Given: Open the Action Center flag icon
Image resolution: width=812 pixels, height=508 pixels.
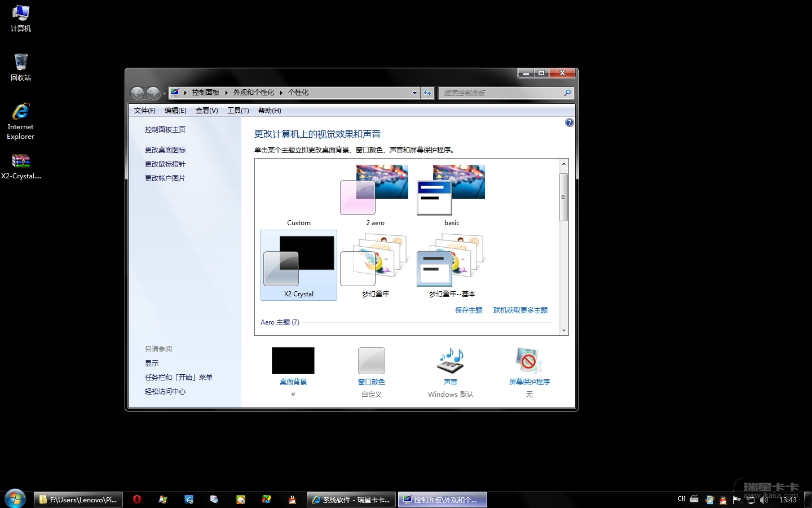Looking at the screenshot, I should pyautogui.click(x=736, y=500).
